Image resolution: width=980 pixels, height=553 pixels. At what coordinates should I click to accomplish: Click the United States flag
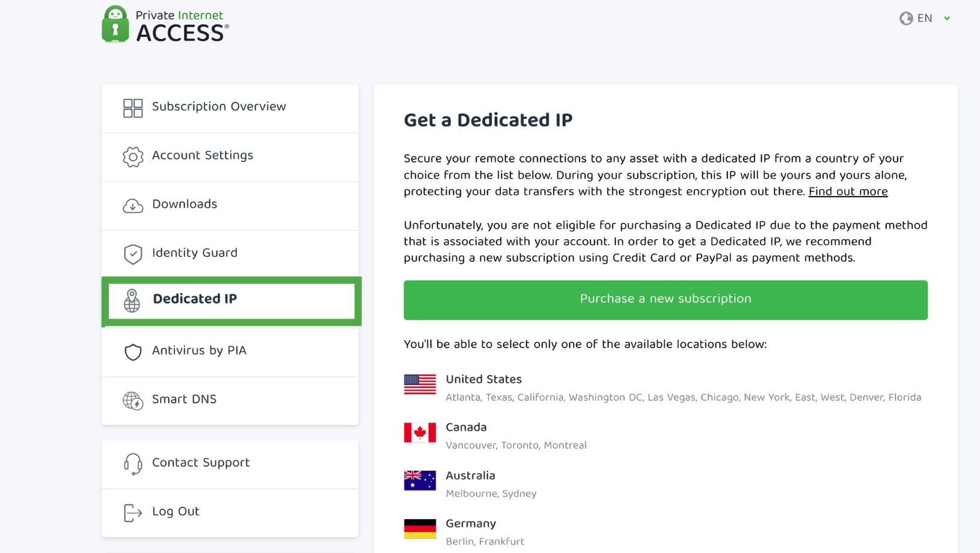click(420, 384)
